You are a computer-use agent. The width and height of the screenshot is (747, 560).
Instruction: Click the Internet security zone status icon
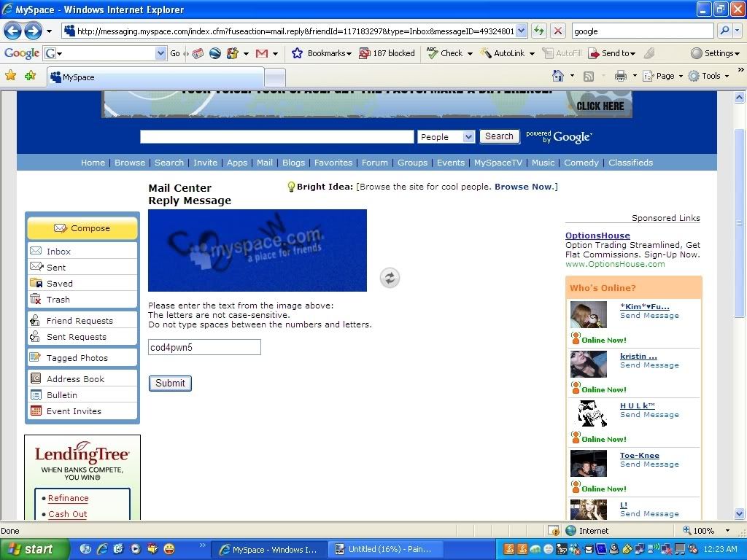(x=570, y=531)
